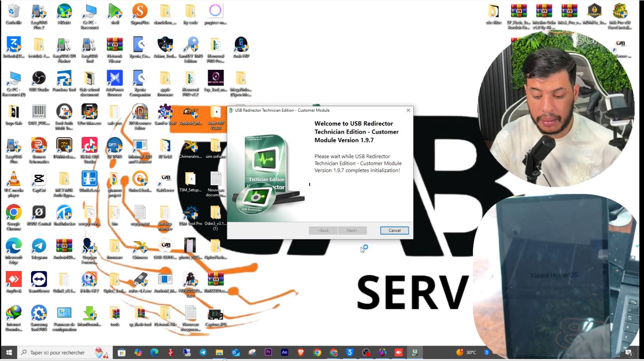This screenshot has height=361, width=644.
Task: Select the HiSuite desktop icon
Action: (x=64, y=14)
